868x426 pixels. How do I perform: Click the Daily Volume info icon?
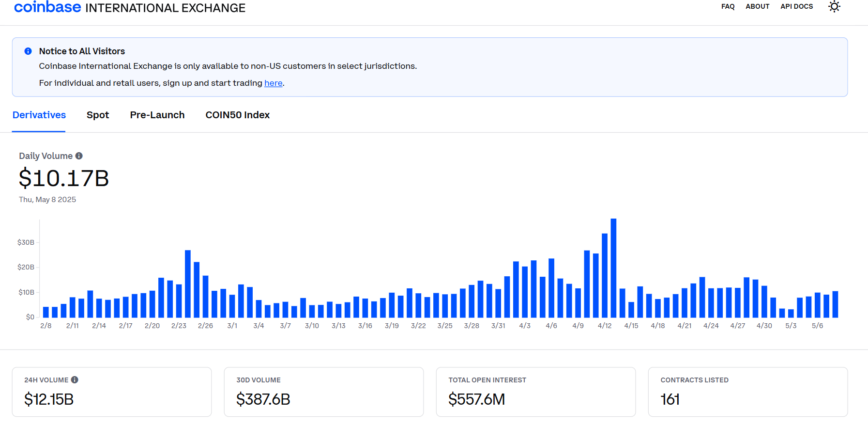[79, 156]
